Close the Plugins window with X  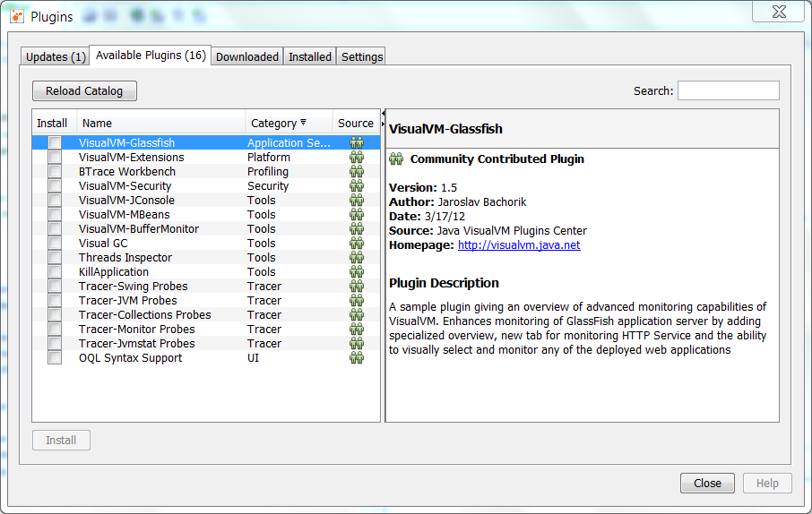tap(778, 12)
